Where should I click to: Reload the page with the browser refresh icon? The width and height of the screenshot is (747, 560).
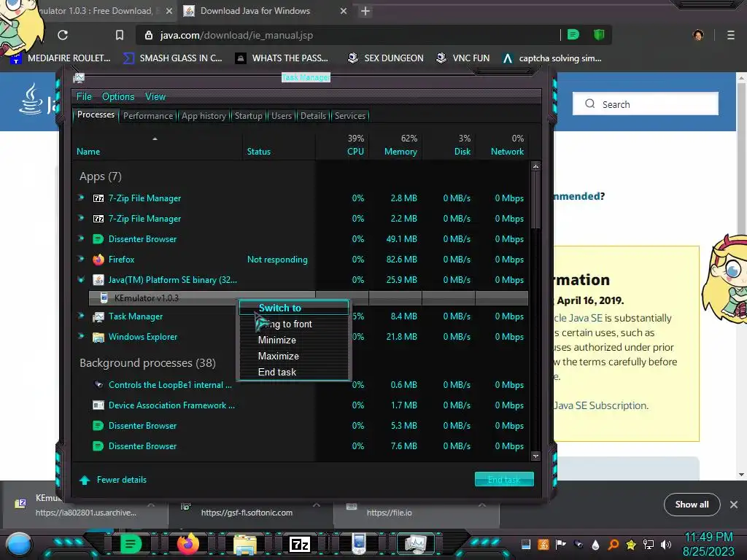click(x=63, y=35)
